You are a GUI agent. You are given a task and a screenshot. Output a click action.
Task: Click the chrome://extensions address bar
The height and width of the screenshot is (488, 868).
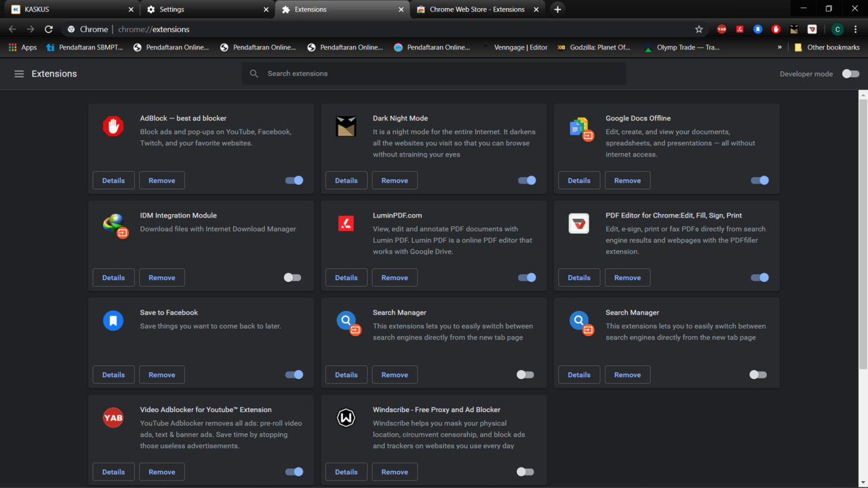(x=380, y=29)
